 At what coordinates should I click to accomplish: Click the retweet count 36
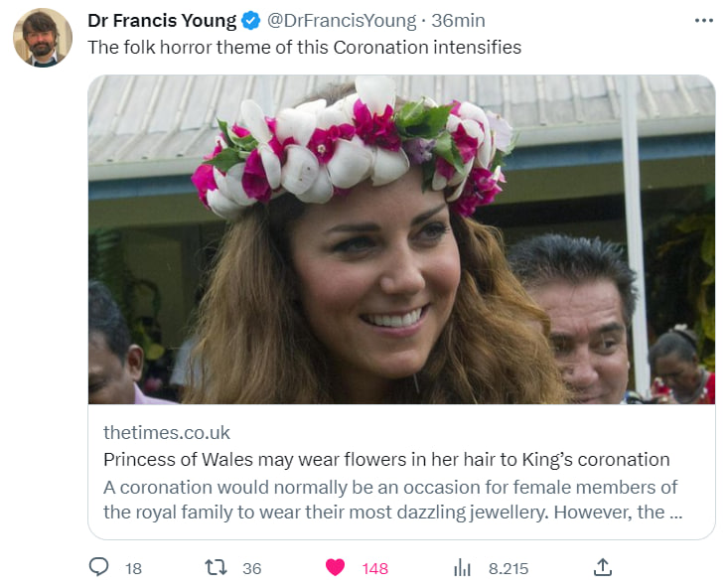(x=251, y=568)
